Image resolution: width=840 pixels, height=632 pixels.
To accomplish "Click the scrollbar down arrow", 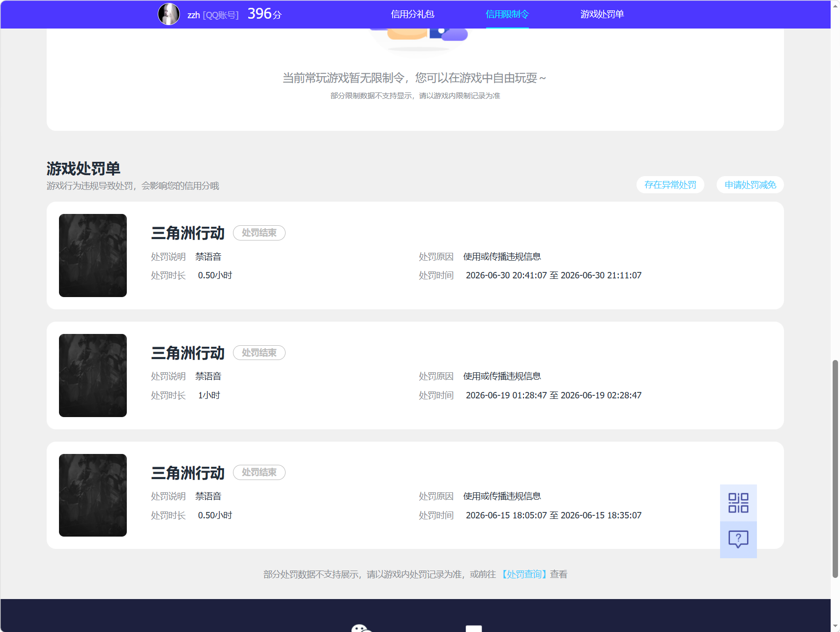I will (835, 627).
